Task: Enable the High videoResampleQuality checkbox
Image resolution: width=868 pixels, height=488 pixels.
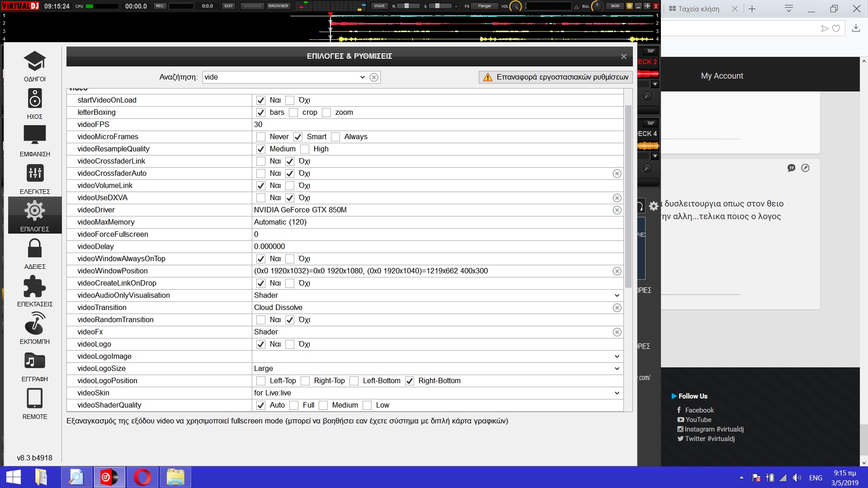Action: [305, 149]
